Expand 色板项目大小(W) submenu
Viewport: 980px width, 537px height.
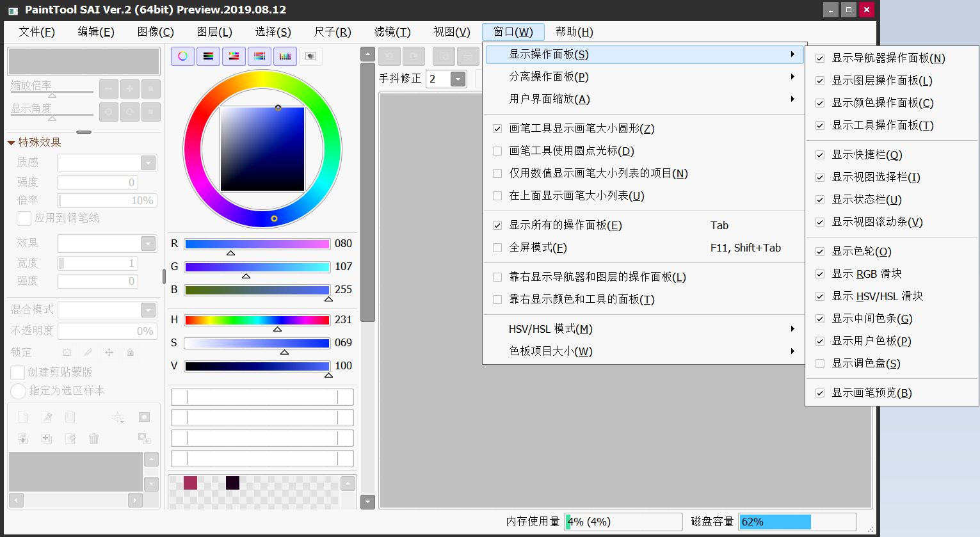(x=643, y=351)
